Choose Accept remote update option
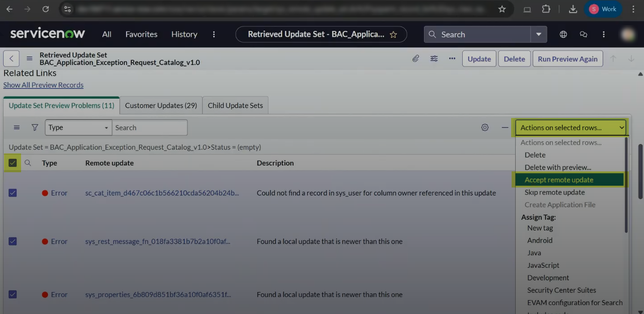Image resolution: width=644 pixels, height=314 pixels. click(x=559, y=180)
